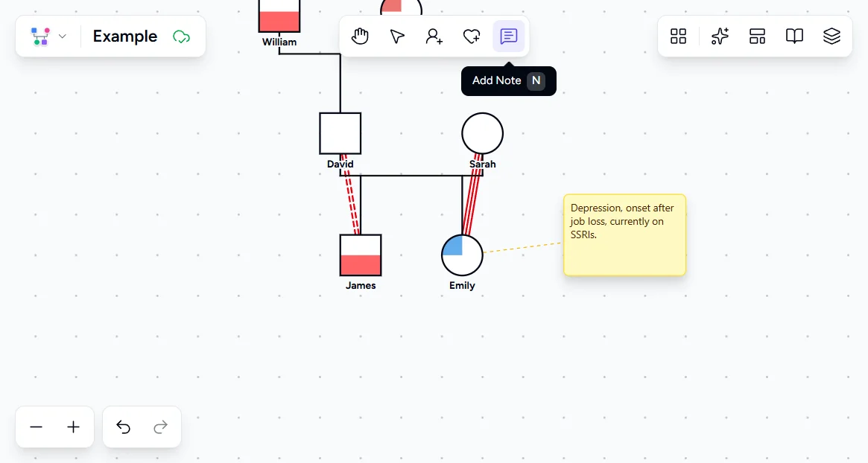Click the David name label
The width and height of the screenshot is (868, 463).
pos(340,165)
